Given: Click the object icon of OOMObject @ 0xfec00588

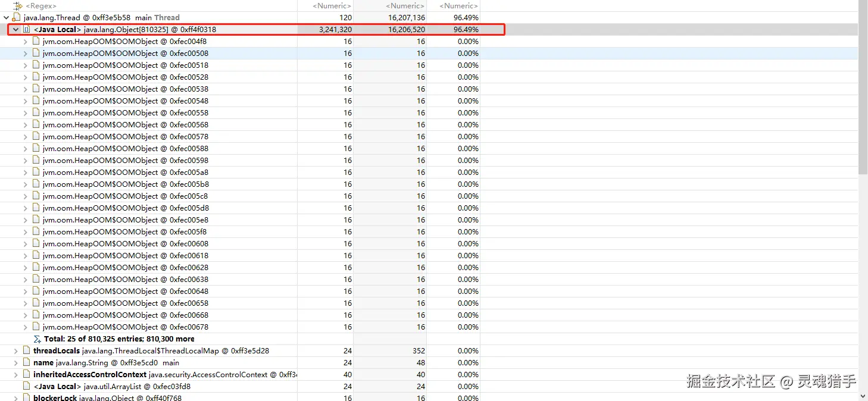Looking at the screenshot, I should pos(36,149).
